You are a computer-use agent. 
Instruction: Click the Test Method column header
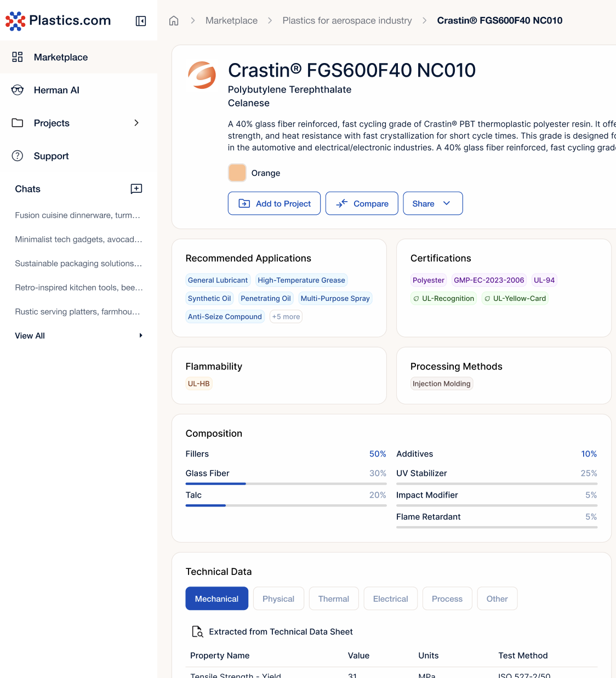pyautogui.click(x=523, y=656)
